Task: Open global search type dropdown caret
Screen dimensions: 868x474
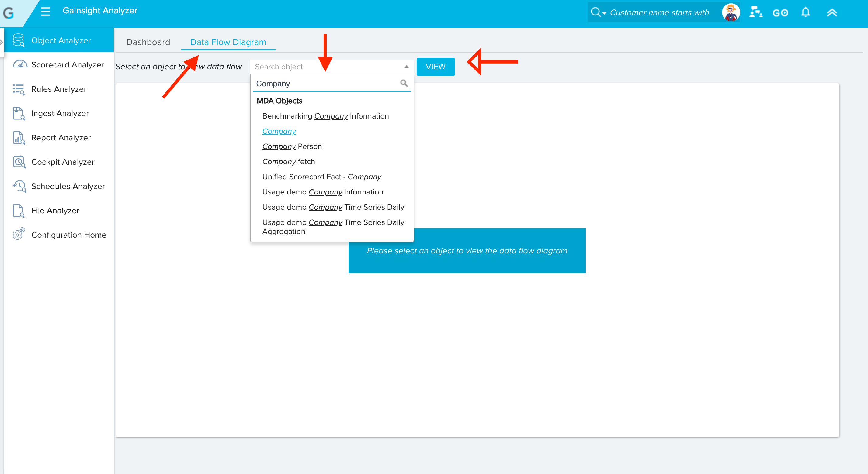Action: pyautogui.click(x=604, y=13)
